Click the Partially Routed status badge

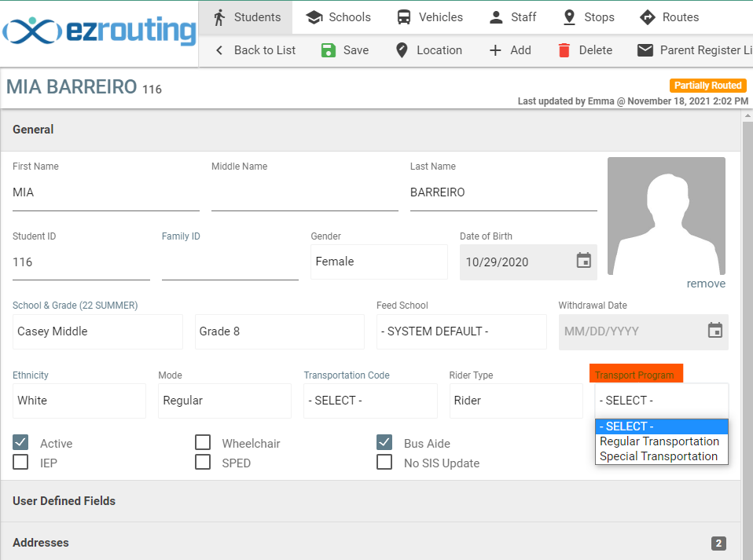coord(707,86)
